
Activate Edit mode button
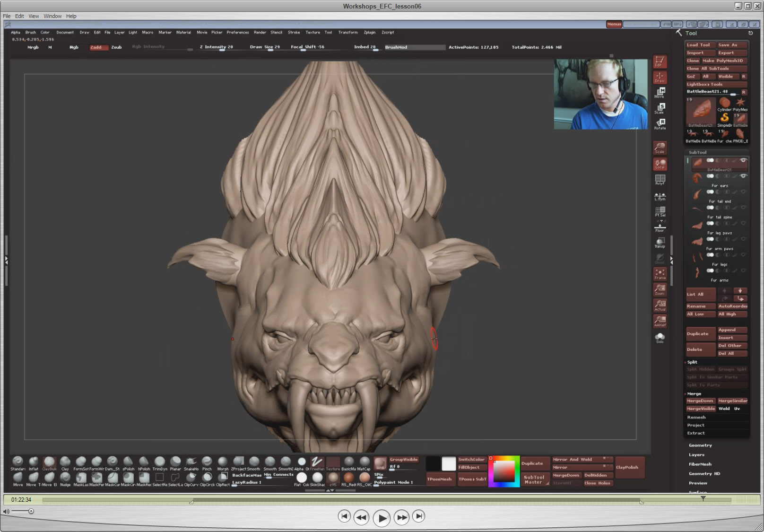660,61
